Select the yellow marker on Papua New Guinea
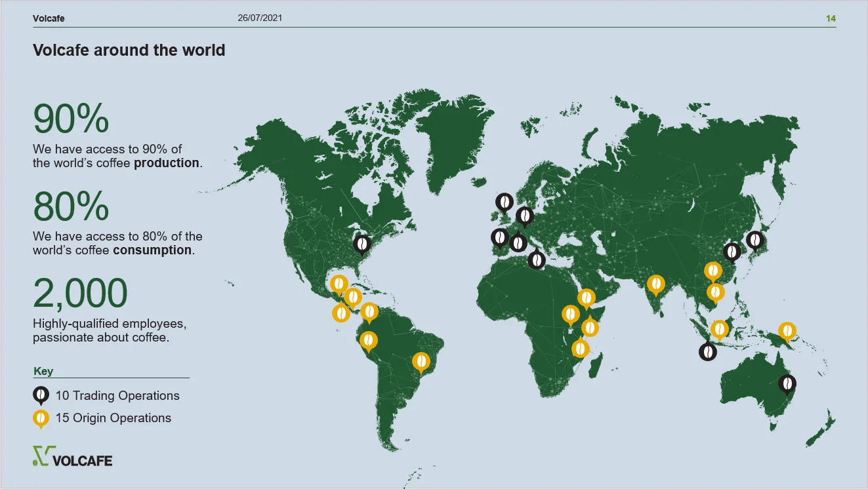Viewport: 868px width, 489px height. click(x=787, y=332)
